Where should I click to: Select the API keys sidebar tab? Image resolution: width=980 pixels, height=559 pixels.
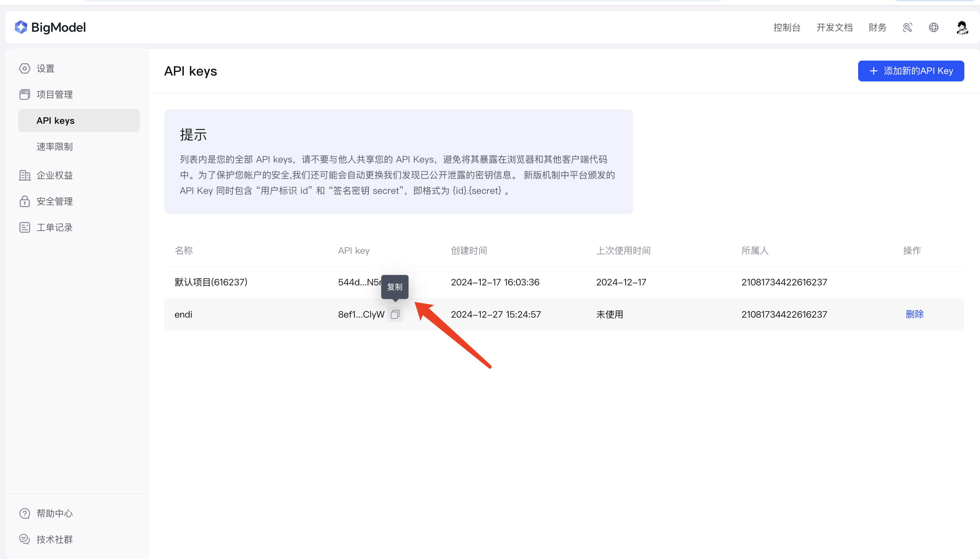point(55,120)
